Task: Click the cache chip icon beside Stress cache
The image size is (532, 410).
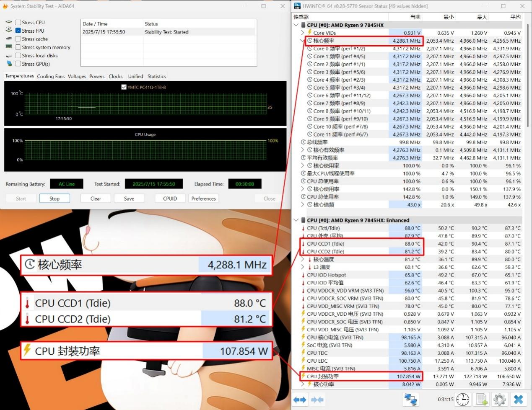Action: click(x=9, y=39)
